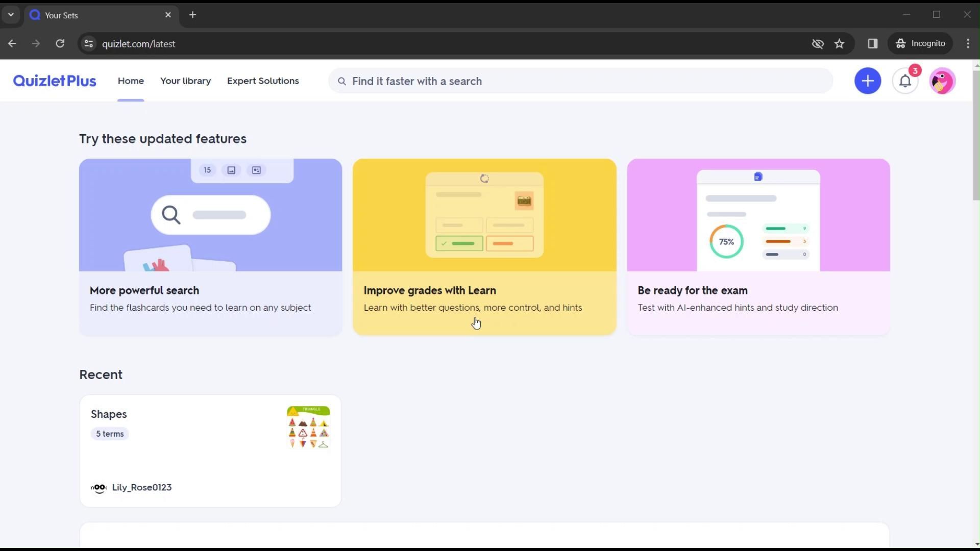Bookmark this page with star icon
This screenshot has height=551, width=980.
(840, 44)
